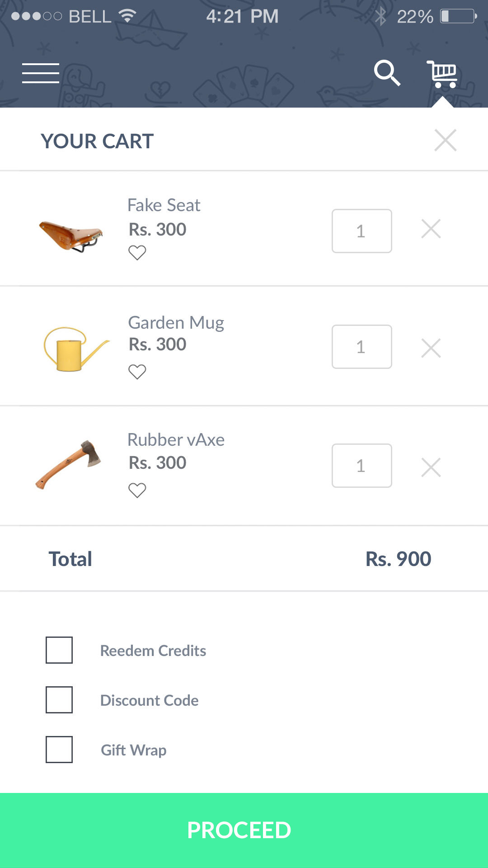Favorite the Fake Seat with heart icon

pos(137,252)
